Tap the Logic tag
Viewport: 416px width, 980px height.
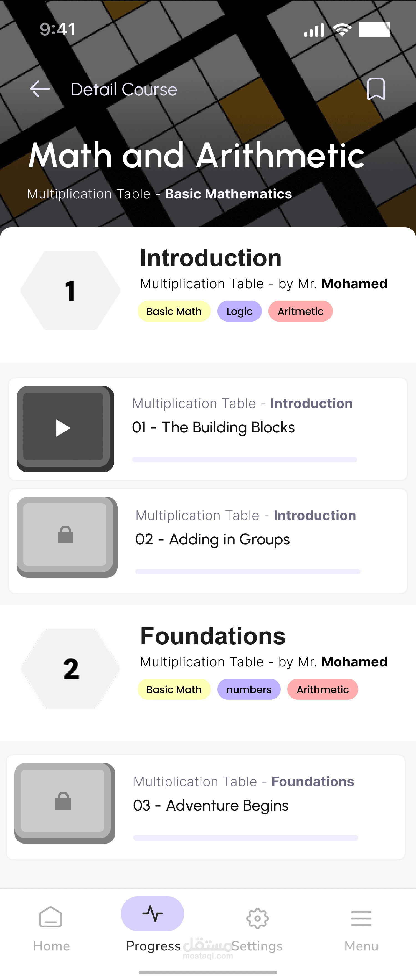(x=239, y=311)
